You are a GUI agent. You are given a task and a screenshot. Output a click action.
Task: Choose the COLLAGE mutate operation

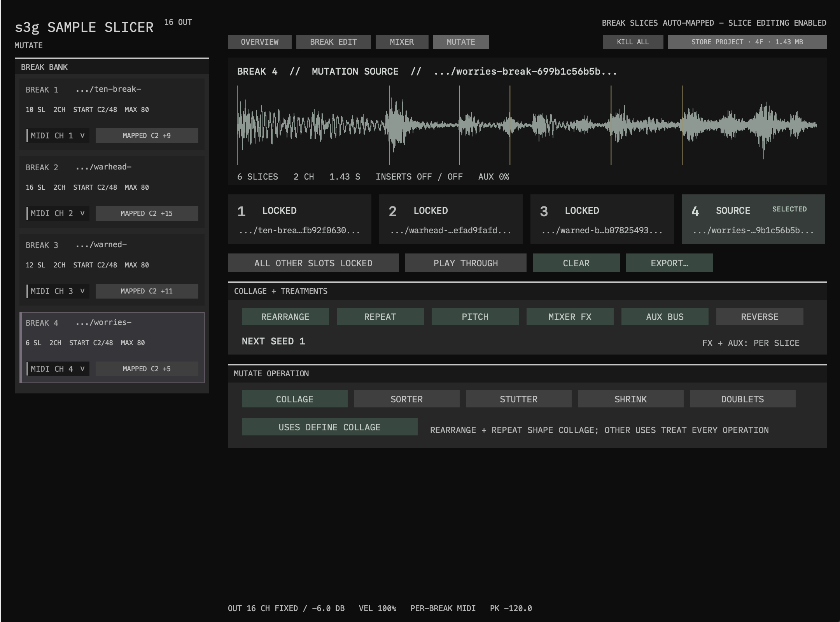[x=294, y=399]
